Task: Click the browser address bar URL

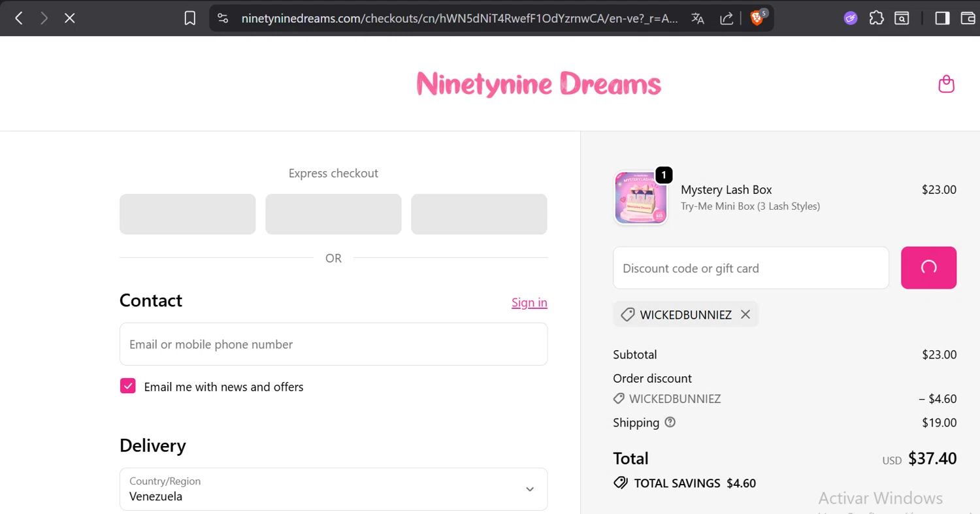Action: tap(459, 18)
